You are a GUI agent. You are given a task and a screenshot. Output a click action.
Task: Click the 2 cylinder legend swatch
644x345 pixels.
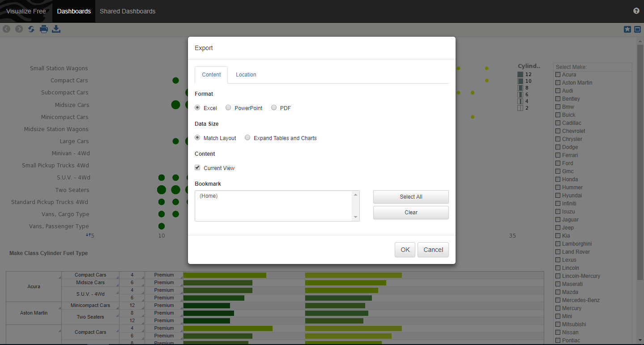520,108
